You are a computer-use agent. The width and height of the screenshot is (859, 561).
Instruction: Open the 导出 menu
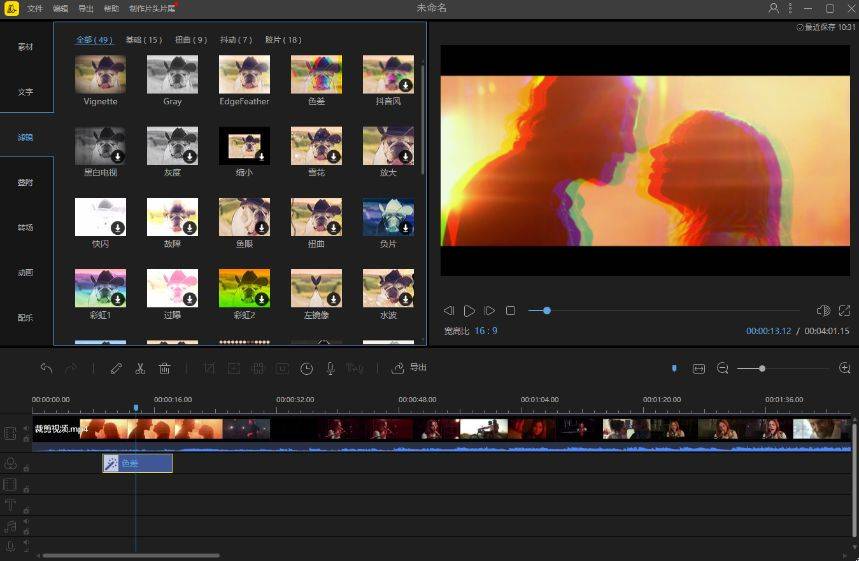[x=86, y=8]
